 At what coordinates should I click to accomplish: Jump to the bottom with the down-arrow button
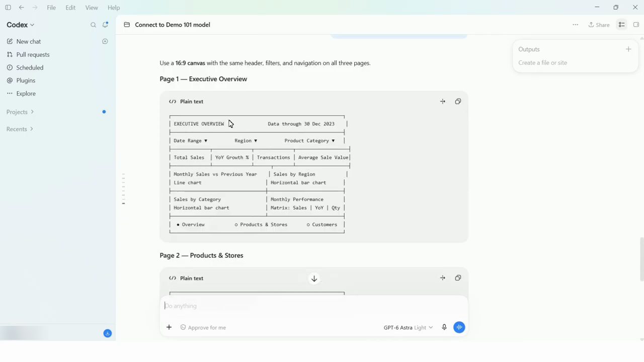tap(314, 279)
